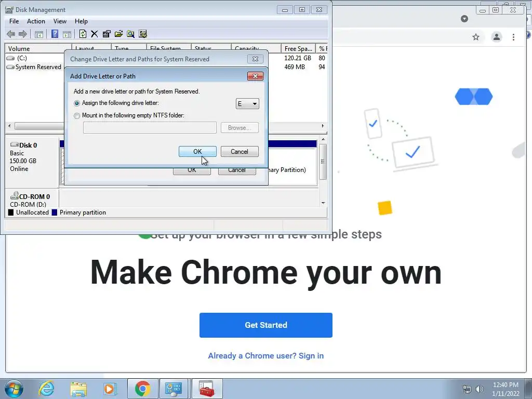Open the File menu

[x=14, y=21]
